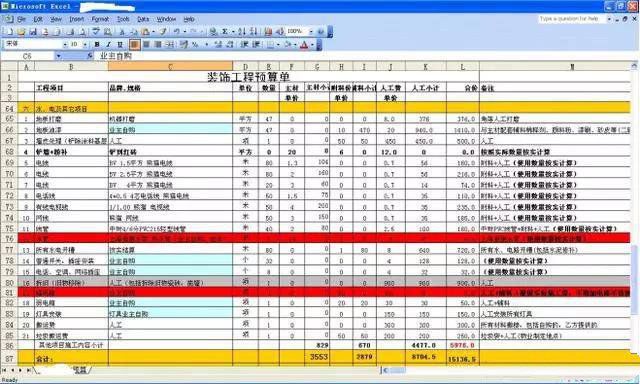Toggle the highlighted Align Left button

[x=134, y=44]
